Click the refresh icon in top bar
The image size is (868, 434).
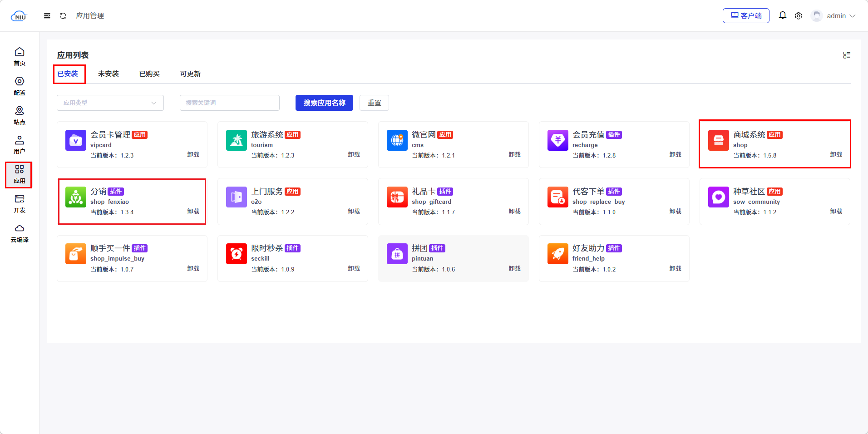click(x=63, y=16)
